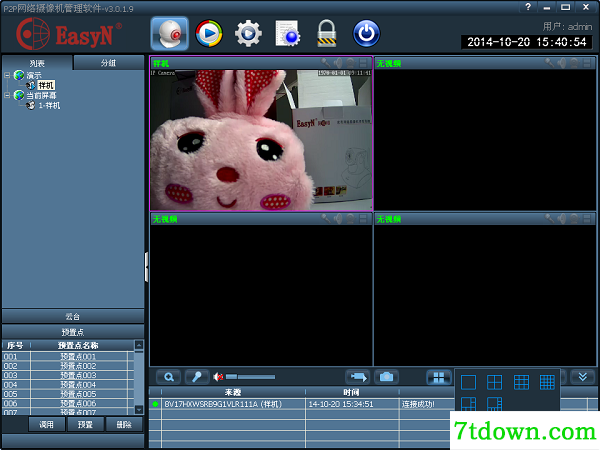Viewport: 600px width, 450px height.
Task: Click the blue power exit icon
Action: (366, 34)
